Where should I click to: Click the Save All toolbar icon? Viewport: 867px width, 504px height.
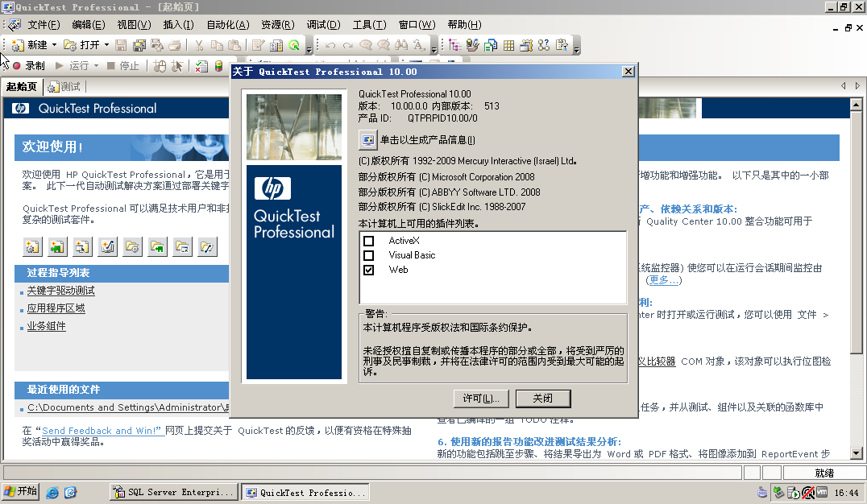tap(139, 45)
